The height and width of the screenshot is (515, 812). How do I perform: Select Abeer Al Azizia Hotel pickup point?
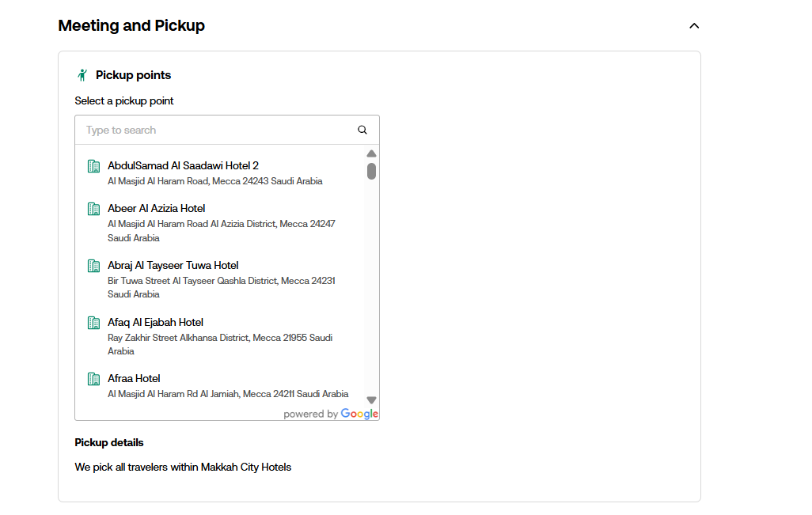[157, 209]
